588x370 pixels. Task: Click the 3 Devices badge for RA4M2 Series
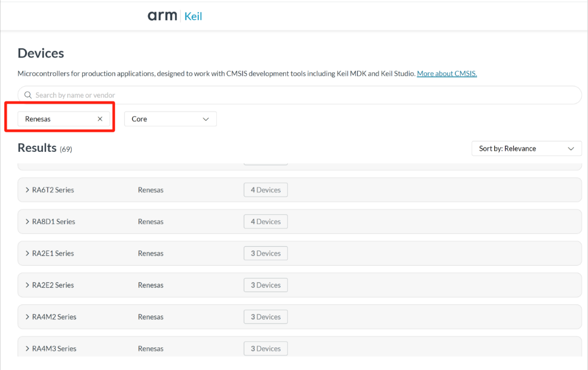[x=265, y=317]
